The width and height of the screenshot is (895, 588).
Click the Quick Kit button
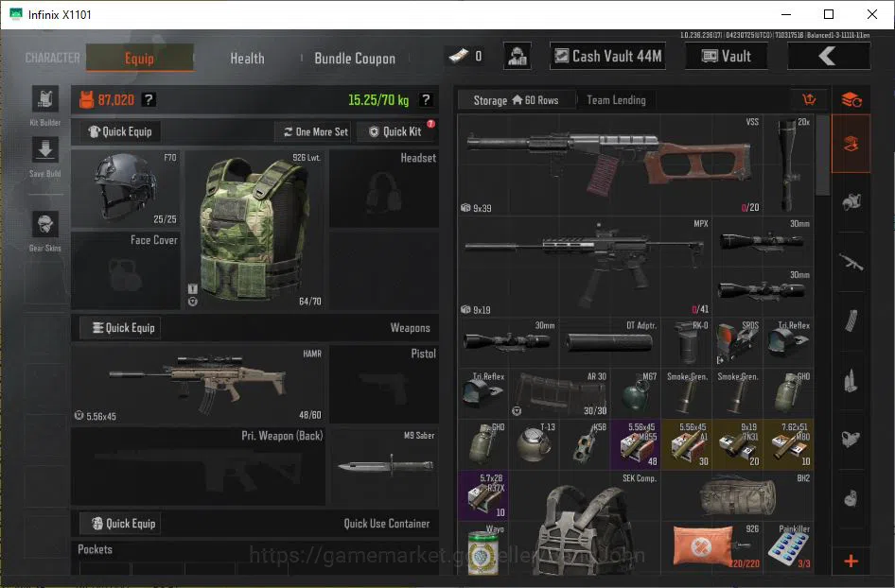396,131
